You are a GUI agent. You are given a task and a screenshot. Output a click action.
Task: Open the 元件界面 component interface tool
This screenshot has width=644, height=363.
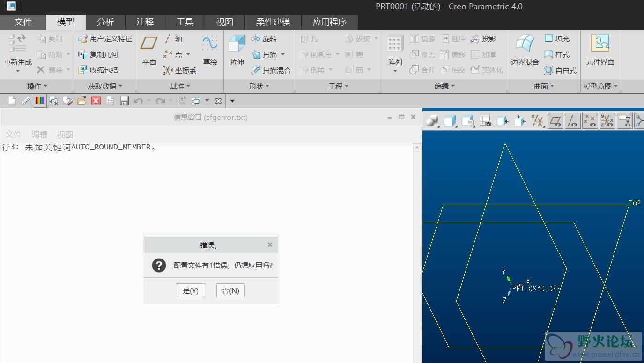pos(600,50)
